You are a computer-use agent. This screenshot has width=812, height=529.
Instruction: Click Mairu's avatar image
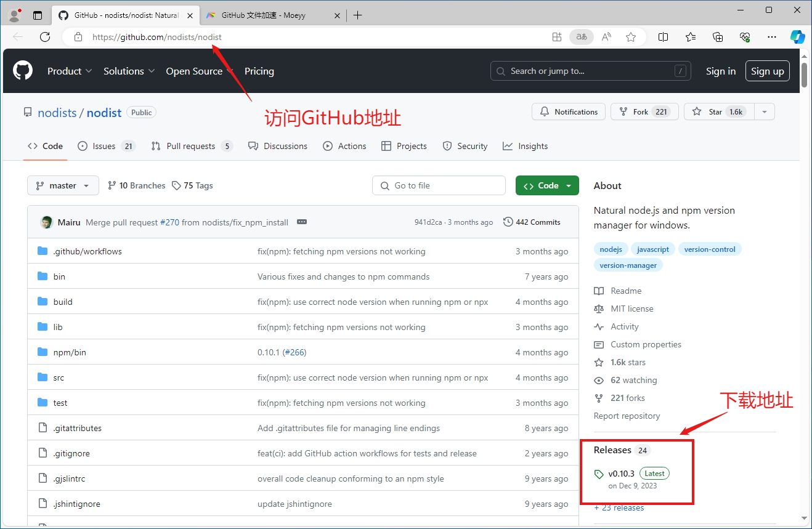click(46, 222)
